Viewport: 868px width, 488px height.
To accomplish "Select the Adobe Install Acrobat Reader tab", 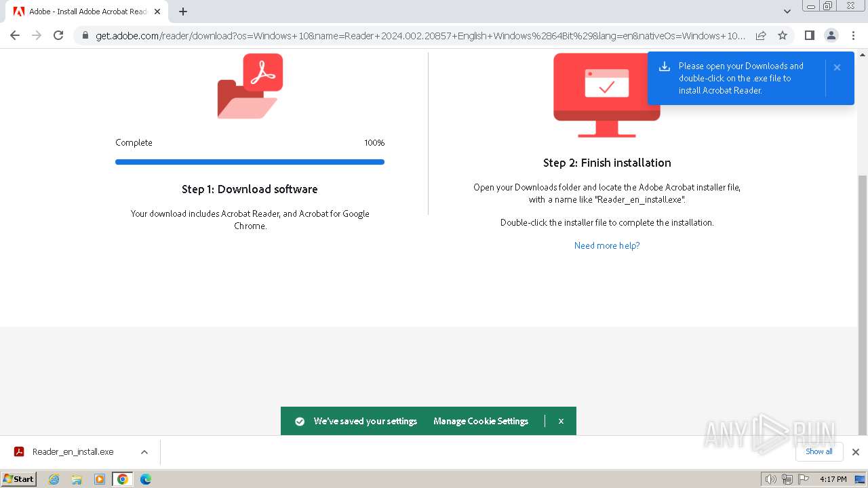I will coord(87,12).
